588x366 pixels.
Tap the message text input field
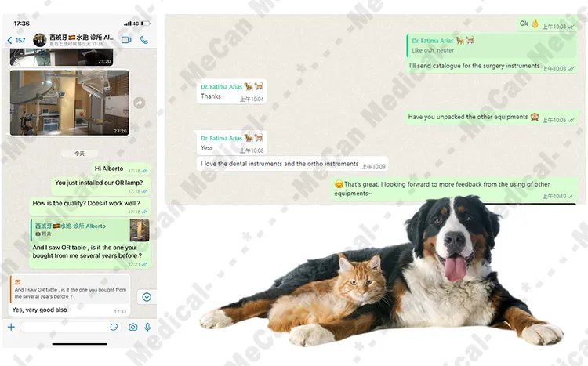pos(67,327)
